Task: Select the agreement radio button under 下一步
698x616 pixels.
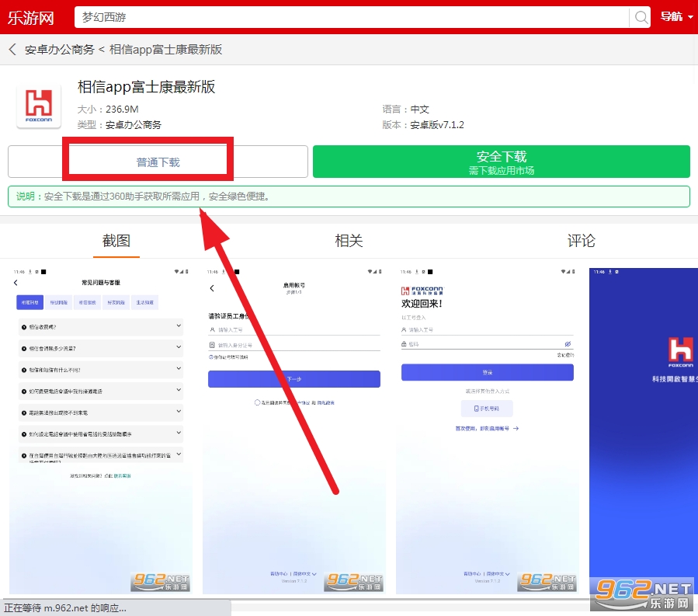Action: click(x=257, y=402)
